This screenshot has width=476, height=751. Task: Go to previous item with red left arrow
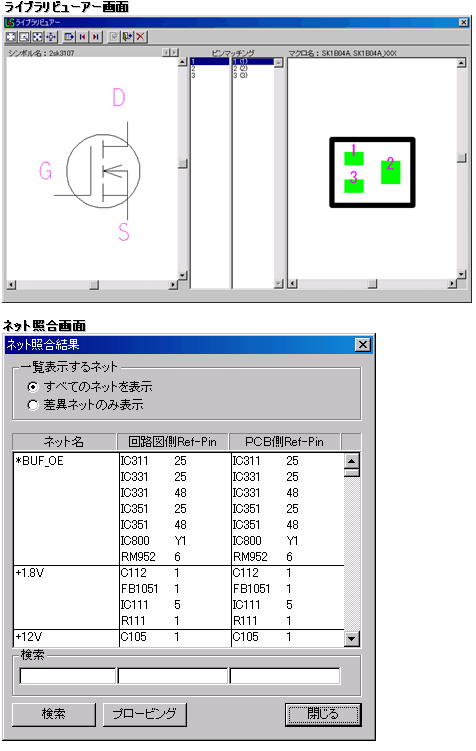(83, 37)
